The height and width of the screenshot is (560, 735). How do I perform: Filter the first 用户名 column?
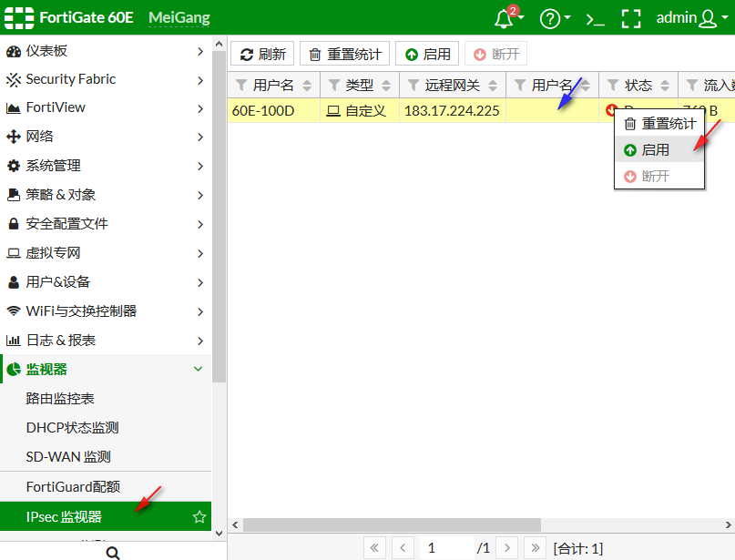point(241,85)
